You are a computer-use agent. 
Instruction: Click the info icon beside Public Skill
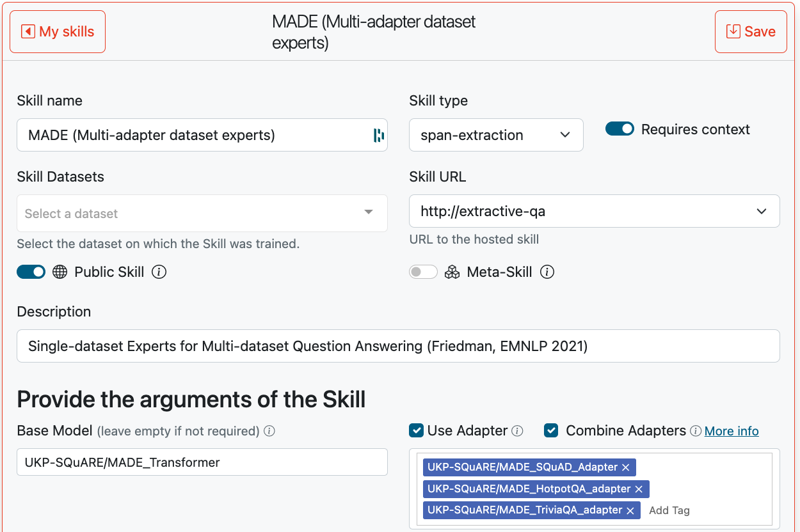tap(159, 272)
